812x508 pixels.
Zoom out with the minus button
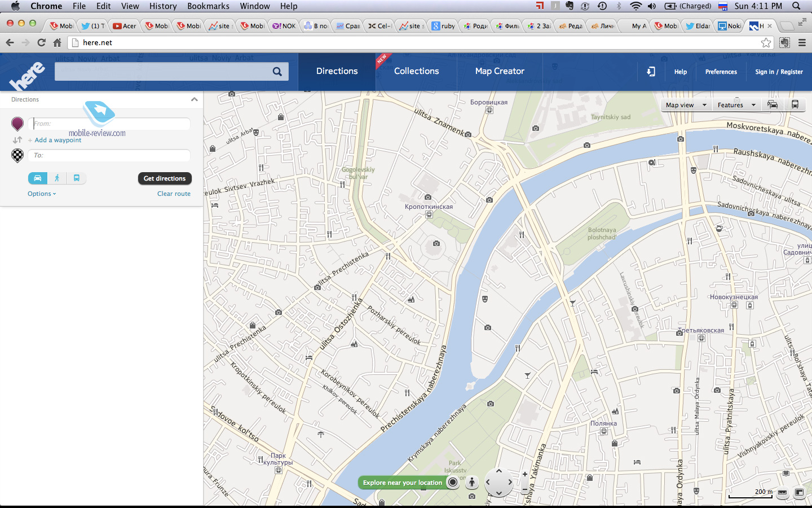coord(525,488)
